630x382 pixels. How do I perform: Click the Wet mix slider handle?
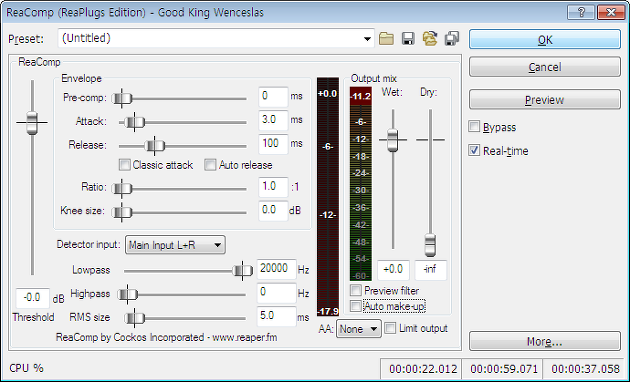point(393,140)
